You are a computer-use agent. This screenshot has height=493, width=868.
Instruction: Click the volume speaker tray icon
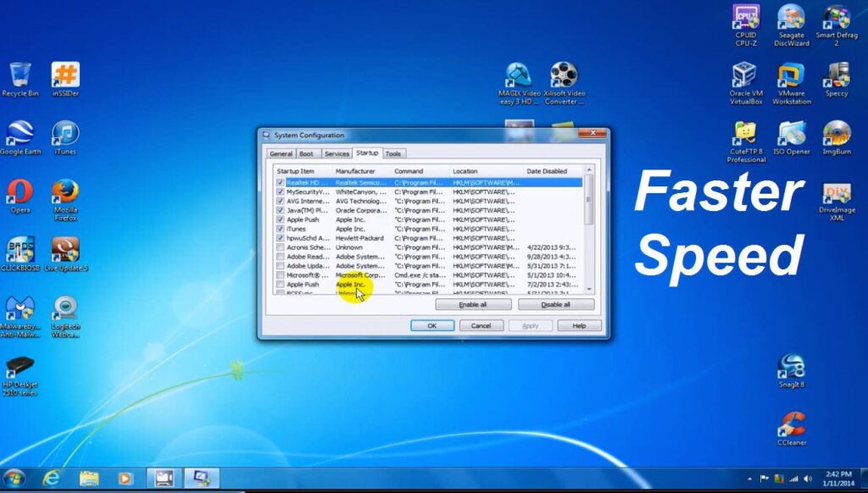[808, 479]
